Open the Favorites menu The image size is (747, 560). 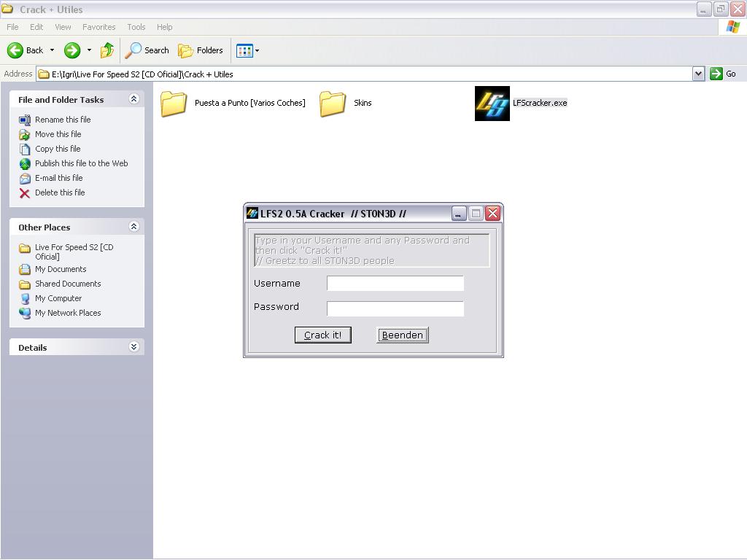coord(98,27)
